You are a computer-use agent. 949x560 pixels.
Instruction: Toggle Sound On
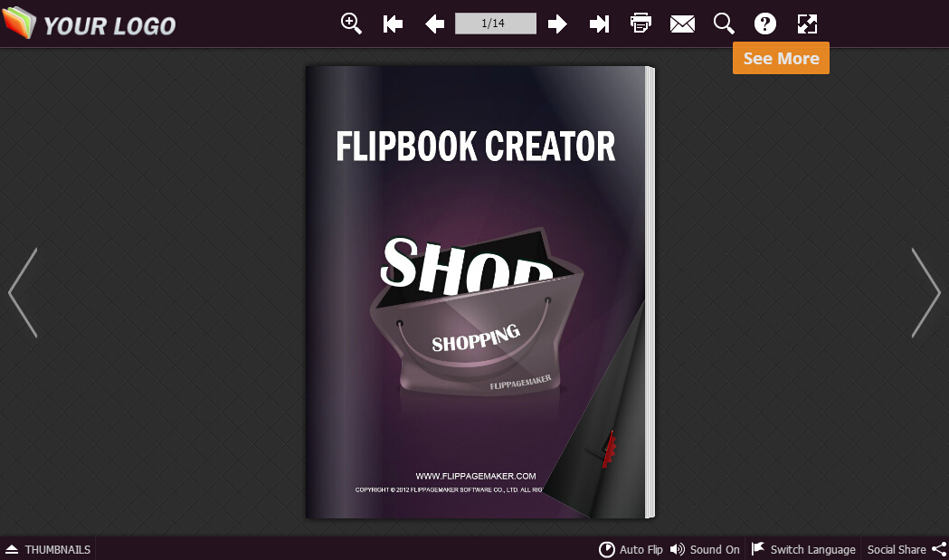click(705, 549)
